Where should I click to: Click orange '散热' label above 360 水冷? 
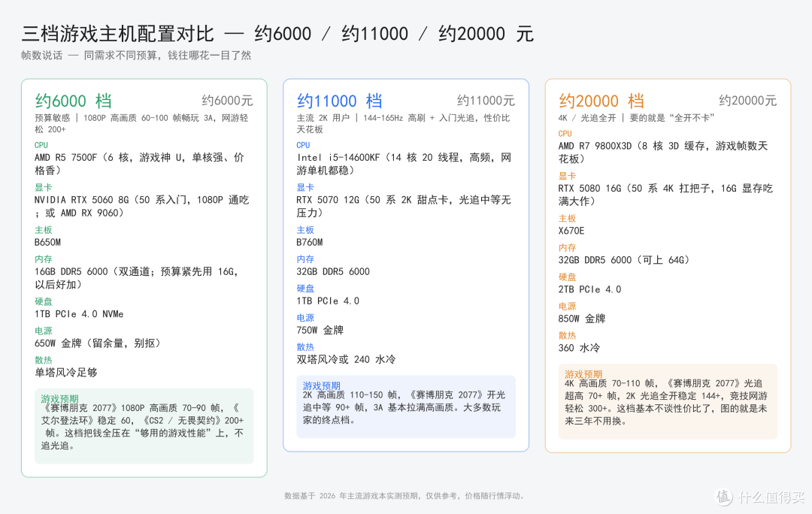[x=567, y=335]
